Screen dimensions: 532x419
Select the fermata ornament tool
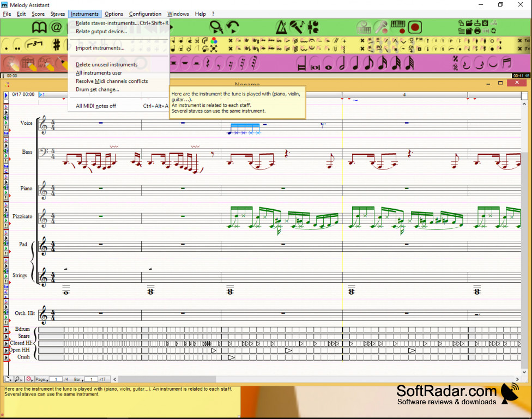(311, 41)
